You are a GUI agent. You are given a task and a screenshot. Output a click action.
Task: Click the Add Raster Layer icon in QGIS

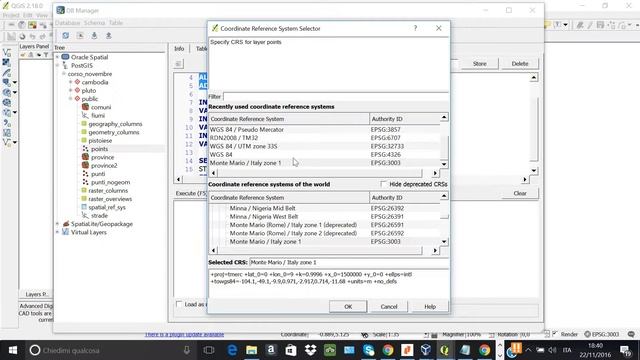tap(7, 62)
